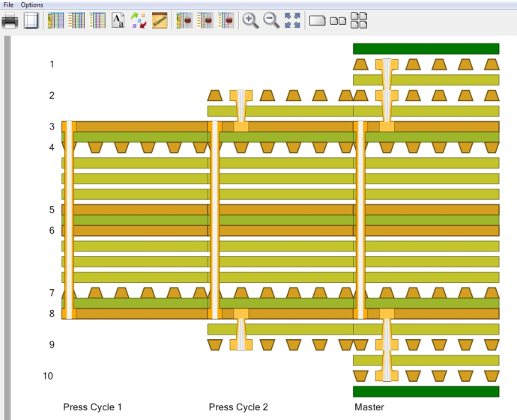This screenshot has width=517, height=420.
Task: Click the Master stackup label
Action: click(369, 407)
